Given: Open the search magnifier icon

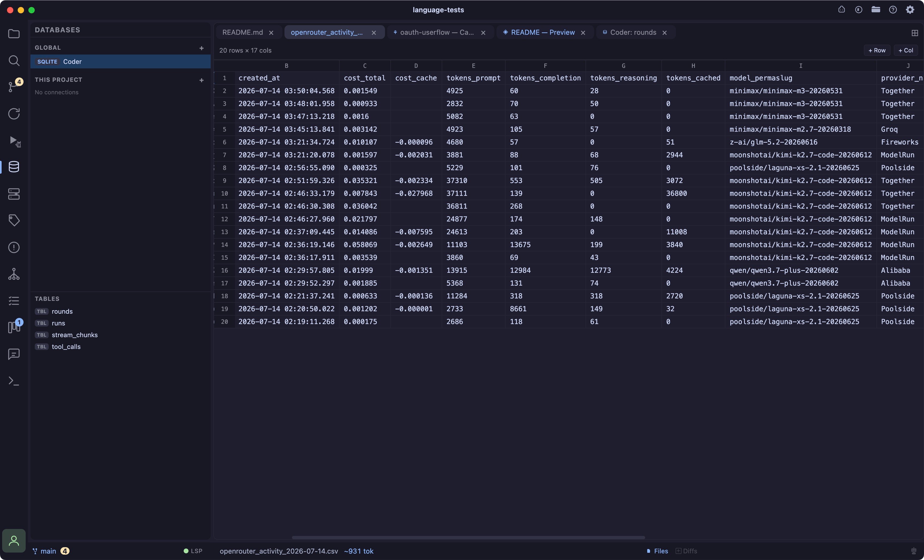Looking at the screenshot, I should pyautogui.click(x=14, y=60).
